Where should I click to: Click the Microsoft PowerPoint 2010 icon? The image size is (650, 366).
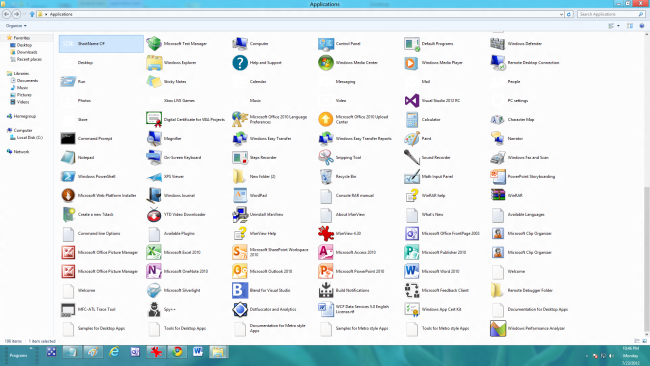coord(326,271)
